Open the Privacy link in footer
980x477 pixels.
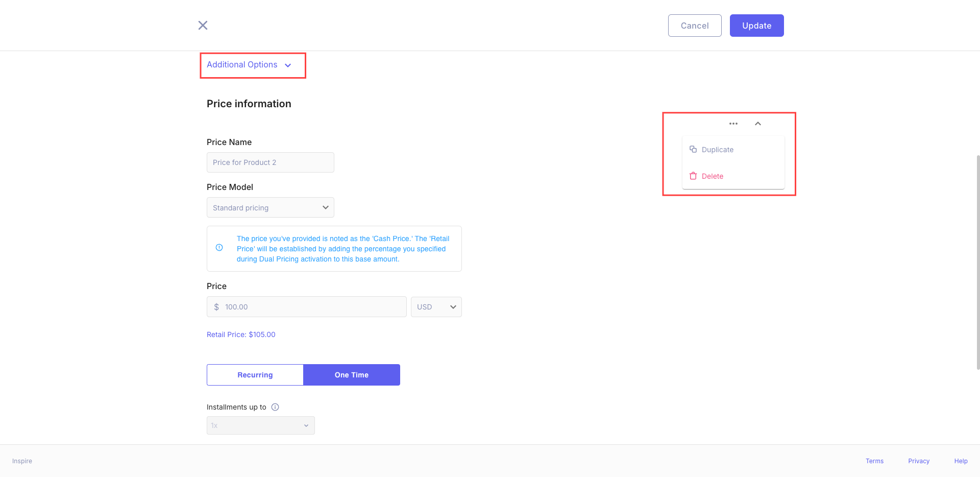click(x=919, y=461)
